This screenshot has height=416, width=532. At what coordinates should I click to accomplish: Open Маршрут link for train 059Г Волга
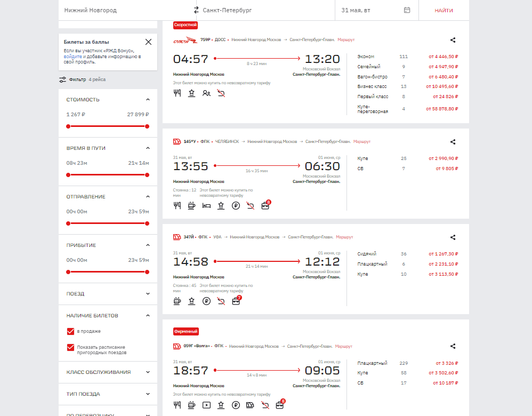point(343,346)
